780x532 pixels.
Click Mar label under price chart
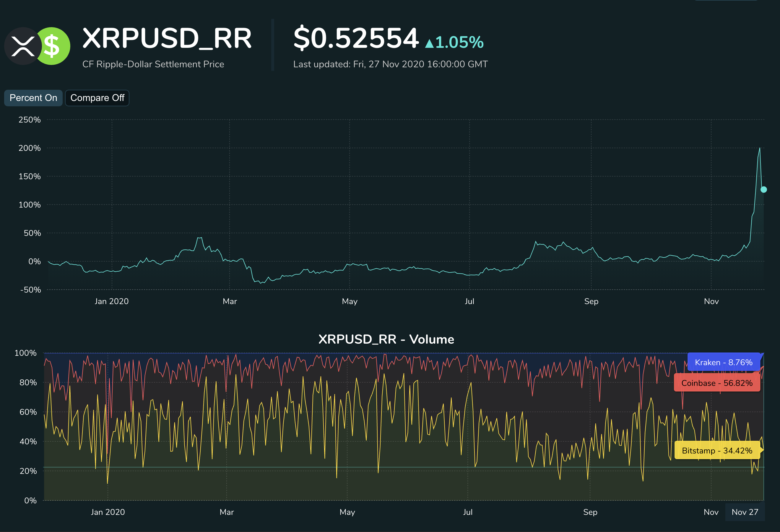[230, 301]
